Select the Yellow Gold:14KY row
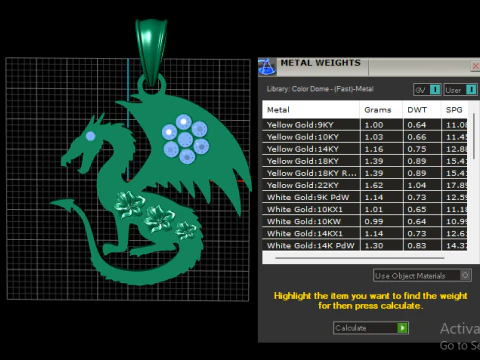This screenshot has width=480, height=360. click(365, 149)
